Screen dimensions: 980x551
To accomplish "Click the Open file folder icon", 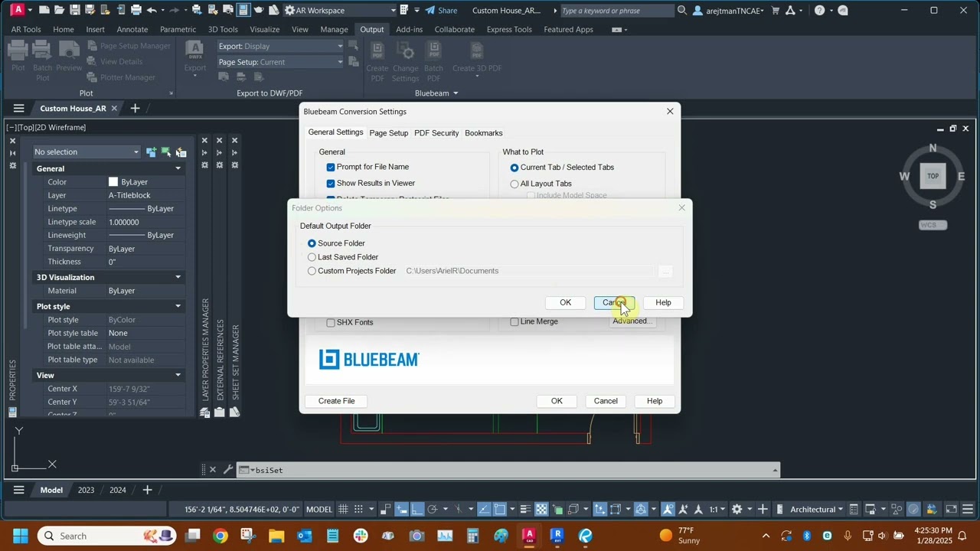I will 59,10.
